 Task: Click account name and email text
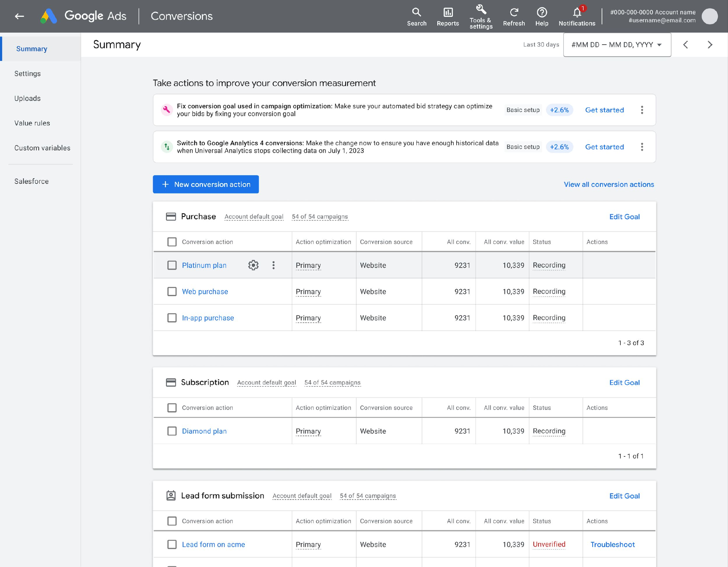[x=652, y=16]
